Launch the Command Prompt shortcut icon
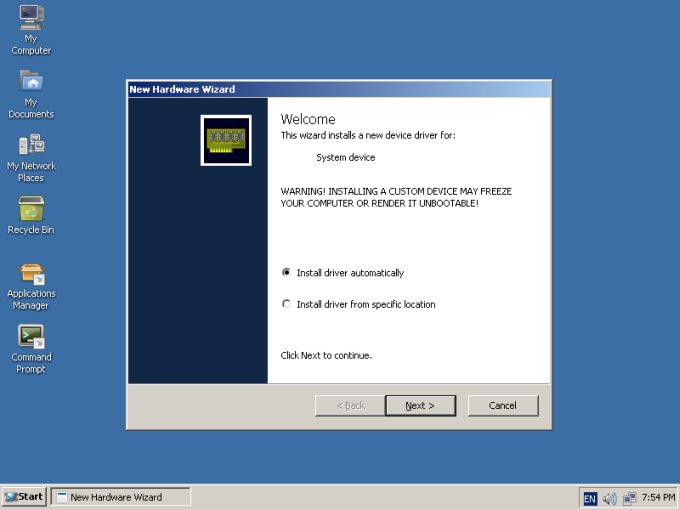 [31, 337]
